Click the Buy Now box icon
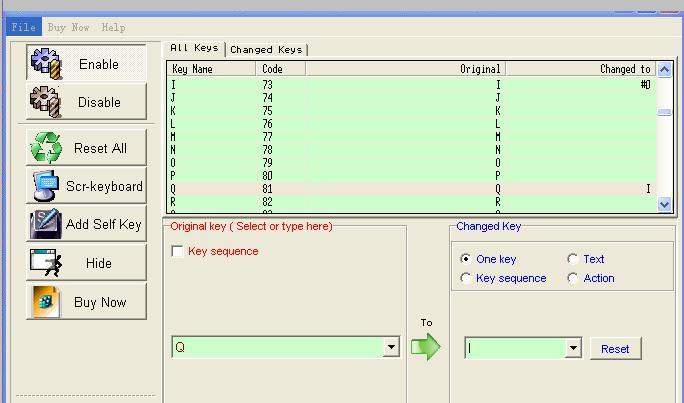 [x=46, y=302]
